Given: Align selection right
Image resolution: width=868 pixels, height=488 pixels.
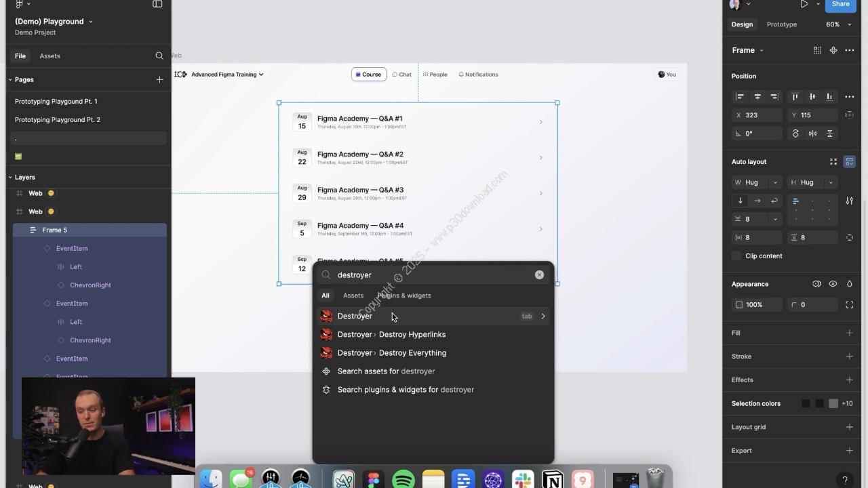Looking at the screenshot, I should (x=774, y=96).
